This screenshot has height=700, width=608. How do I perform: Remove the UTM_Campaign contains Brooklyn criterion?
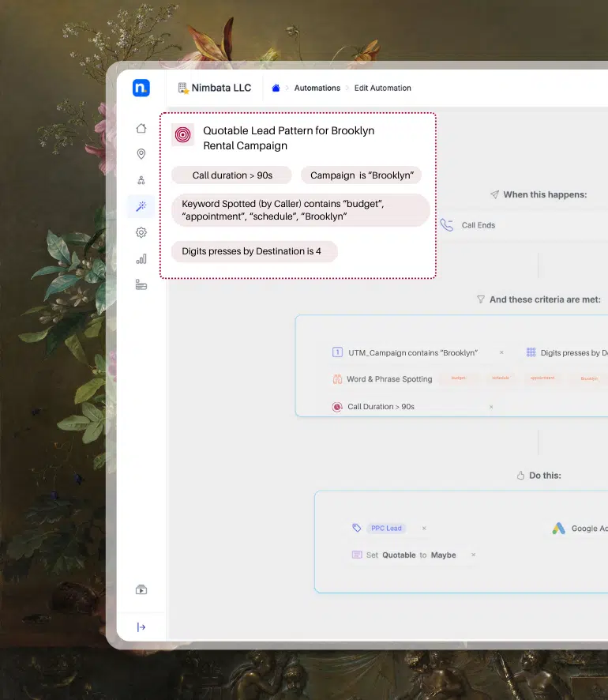click(x=501, y=353)
